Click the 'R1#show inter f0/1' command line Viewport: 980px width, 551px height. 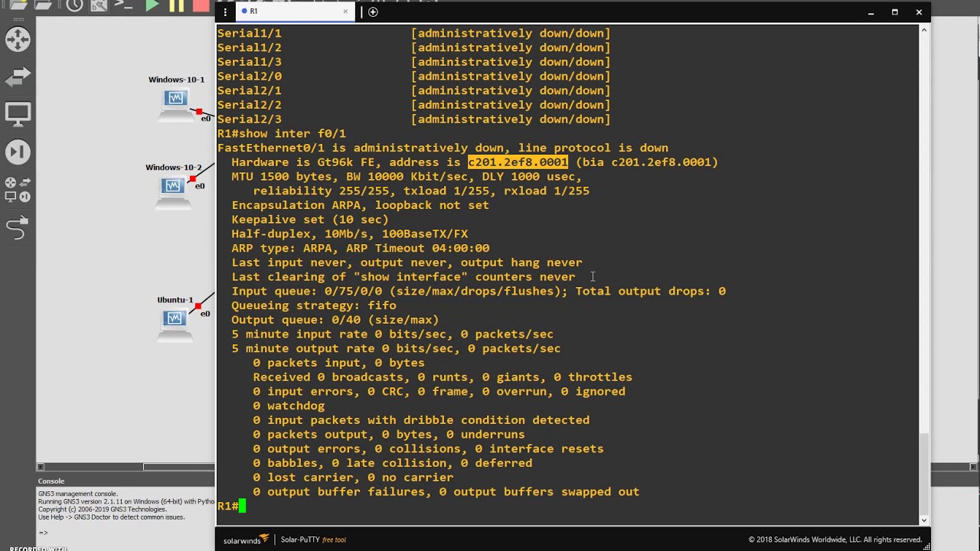[282, 134]
